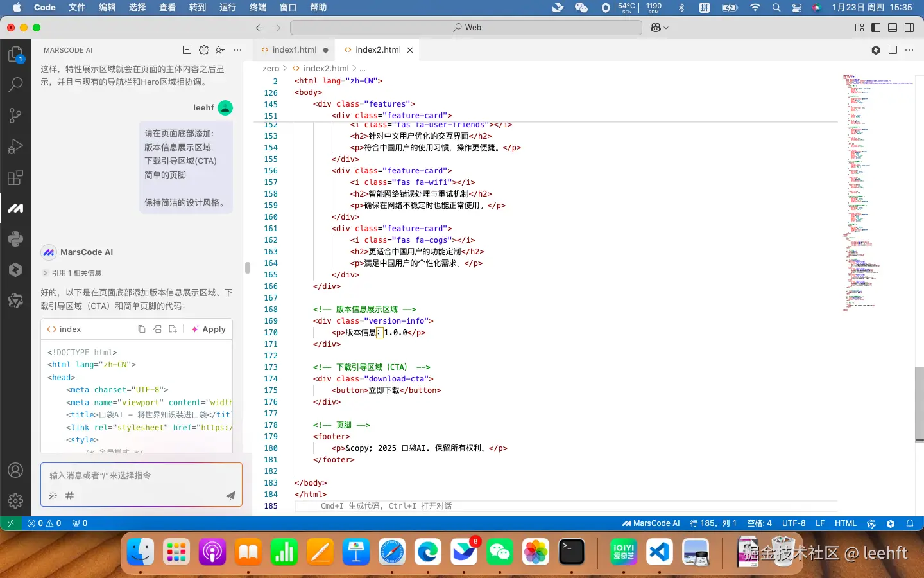
Task: Open the 终端 menu in the menu bar
Action: [257, 8]
